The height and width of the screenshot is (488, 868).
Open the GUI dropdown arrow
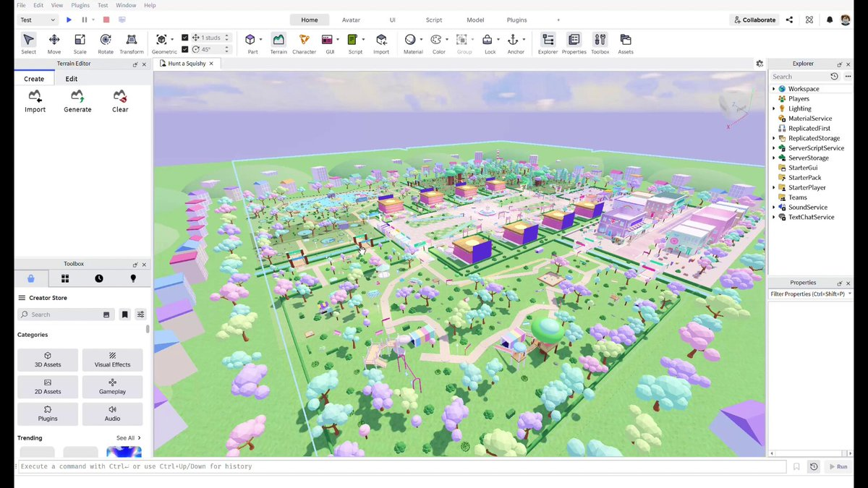(337, 39)
